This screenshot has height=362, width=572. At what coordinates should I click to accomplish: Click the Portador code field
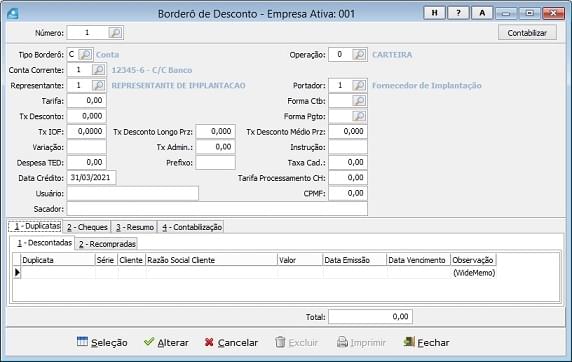coord(340,85)
